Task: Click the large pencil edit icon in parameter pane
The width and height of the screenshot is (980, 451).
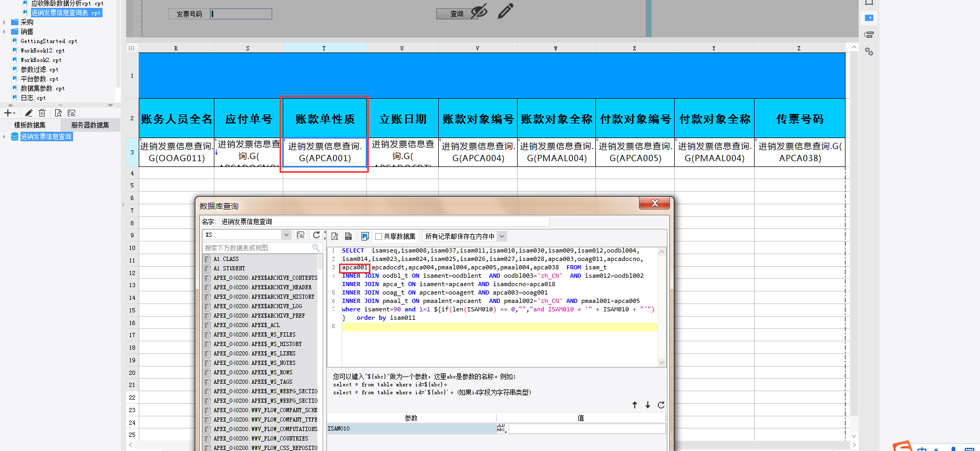Action: 506,11
